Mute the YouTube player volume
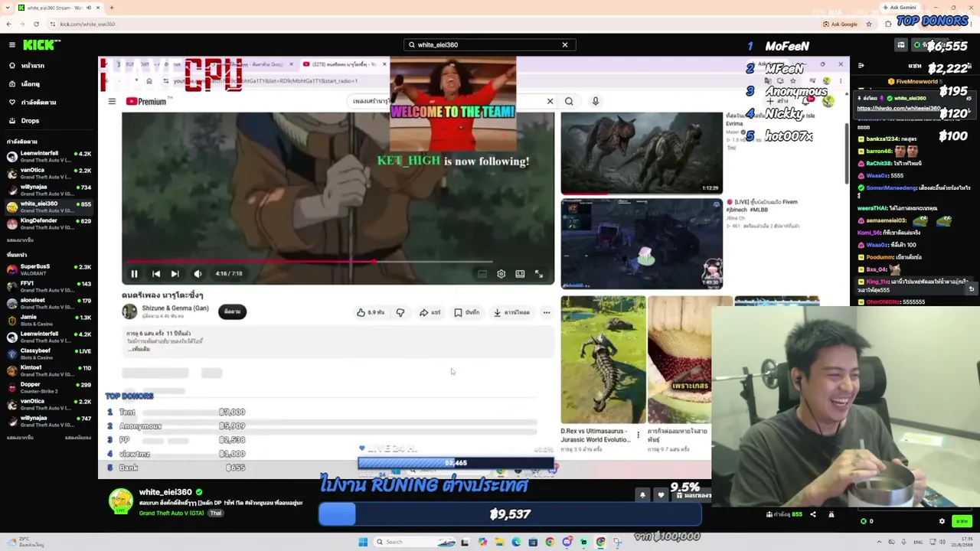Image resolution: width=980 pixels, height=551 pixels. point(198,274)
